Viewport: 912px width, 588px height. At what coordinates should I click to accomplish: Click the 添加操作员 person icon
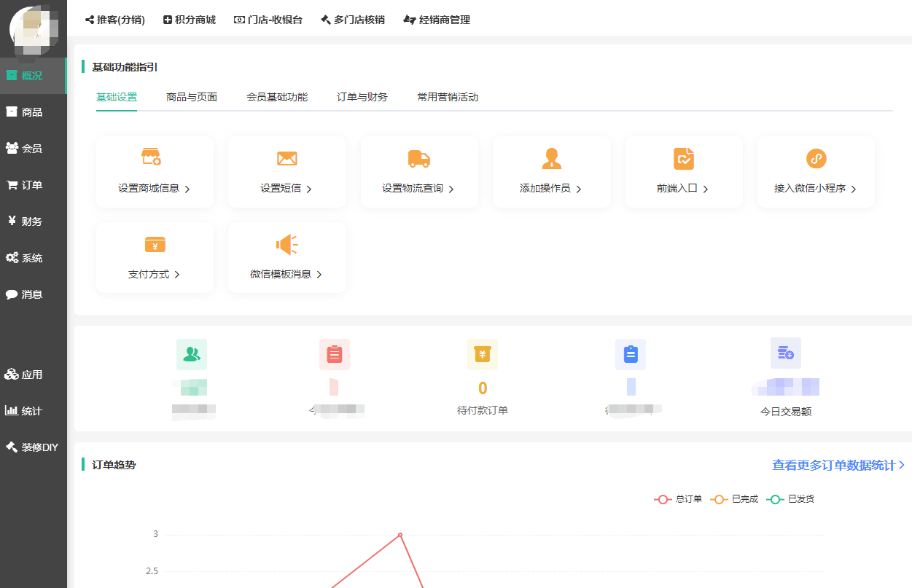pyautogui.click(x=552, y=158)
